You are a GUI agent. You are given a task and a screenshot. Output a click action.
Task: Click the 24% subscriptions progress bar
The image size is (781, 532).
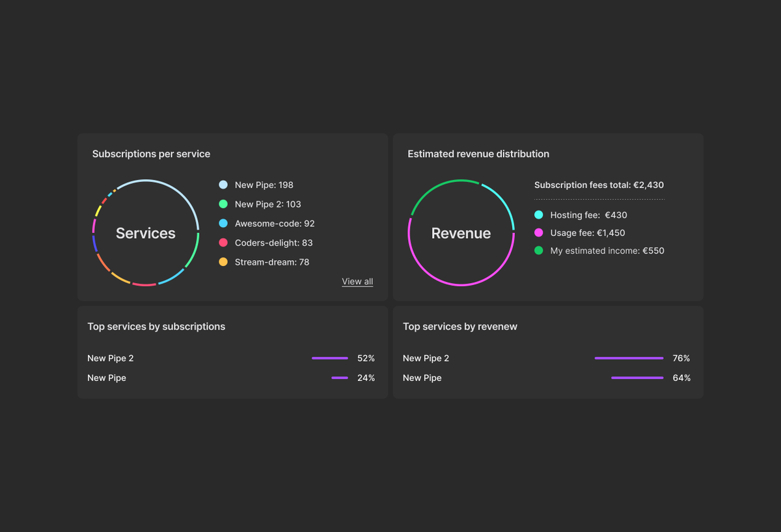[x=340, y=378]
